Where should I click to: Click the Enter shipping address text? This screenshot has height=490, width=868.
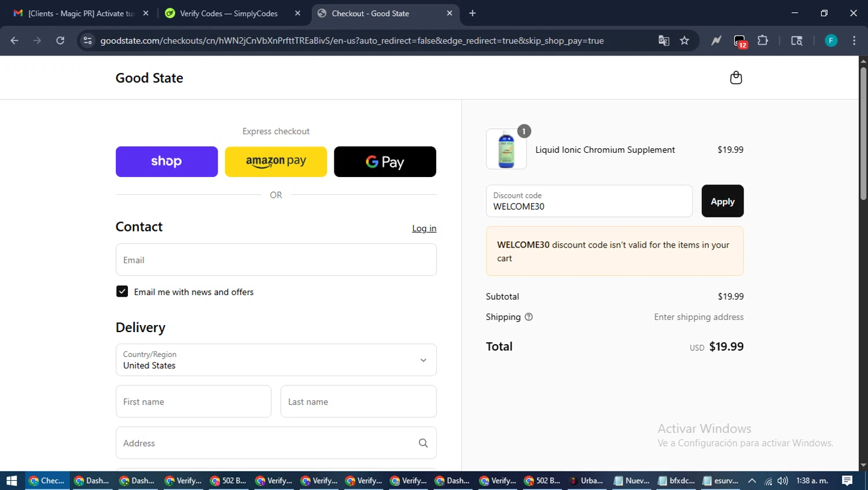[x=699, y=317]
